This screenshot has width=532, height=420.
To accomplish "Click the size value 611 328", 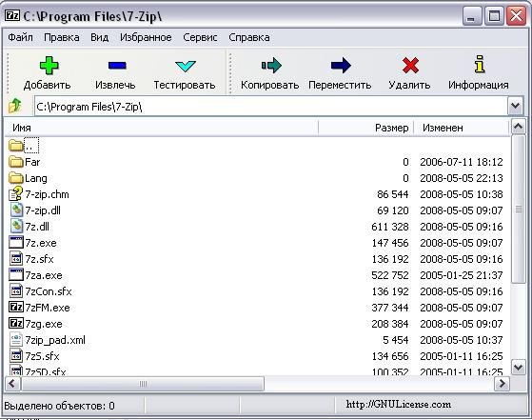I will (x=390, y=227).
